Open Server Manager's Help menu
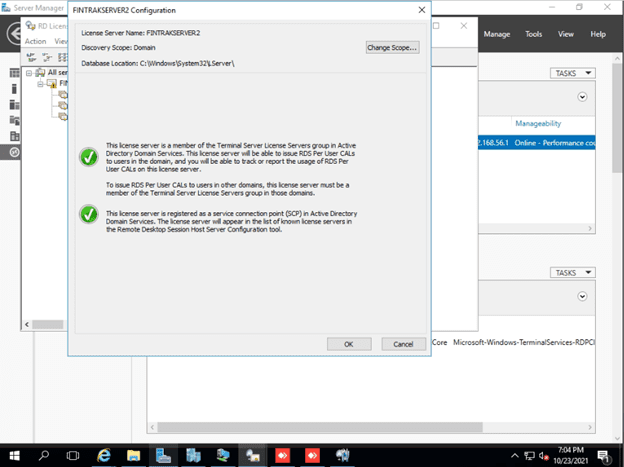The width and height of the screenshot is (624, 467). tap(598, 34)
